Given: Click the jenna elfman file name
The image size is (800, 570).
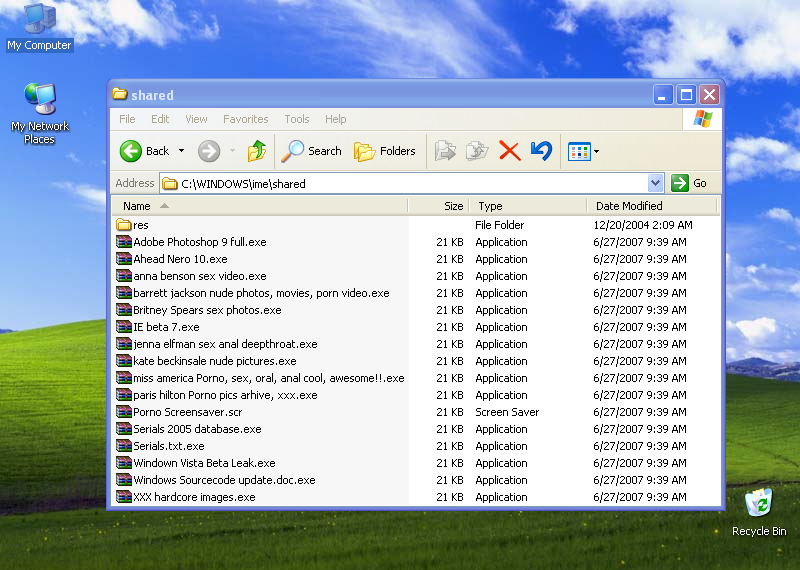Looking at the screenshot, I should click(x=225, y=344).
